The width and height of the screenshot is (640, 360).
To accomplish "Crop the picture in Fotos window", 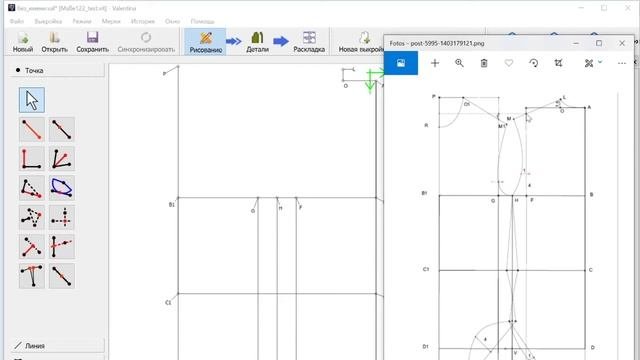I will click(558, 63).
